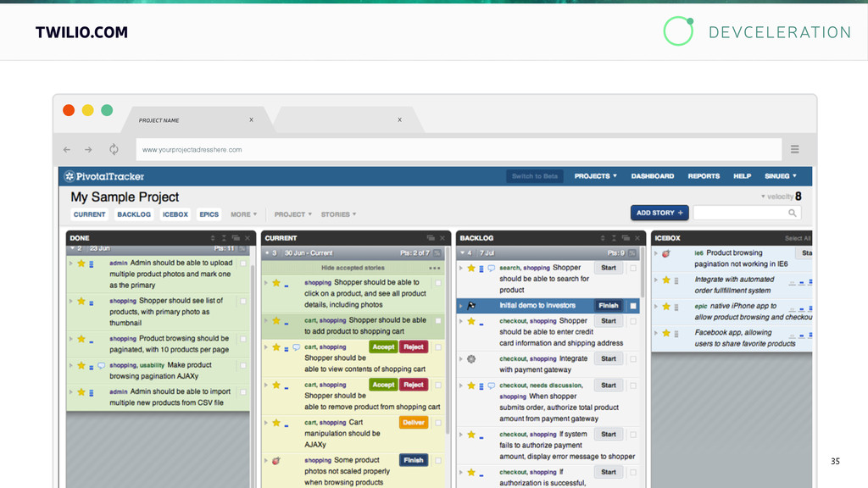The image size is (868, 488).
Task: Click the gear chore icon on 'Integrate with payment gateway'
Action: (471, 359)
